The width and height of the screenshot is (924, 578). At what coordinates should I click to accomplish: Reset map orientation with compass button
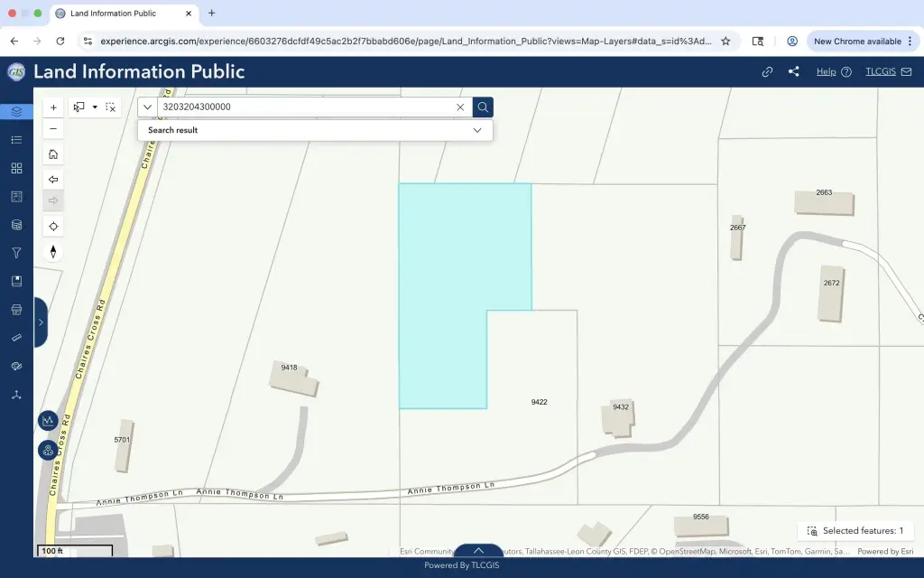coord(53,252)
